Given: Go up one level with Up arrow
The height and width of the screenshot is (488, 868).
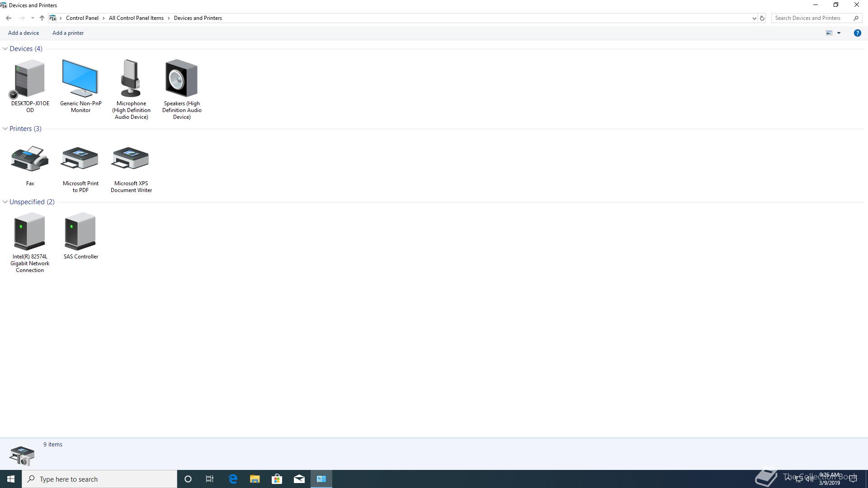Looking at the screenshot, I should point(42,18).
